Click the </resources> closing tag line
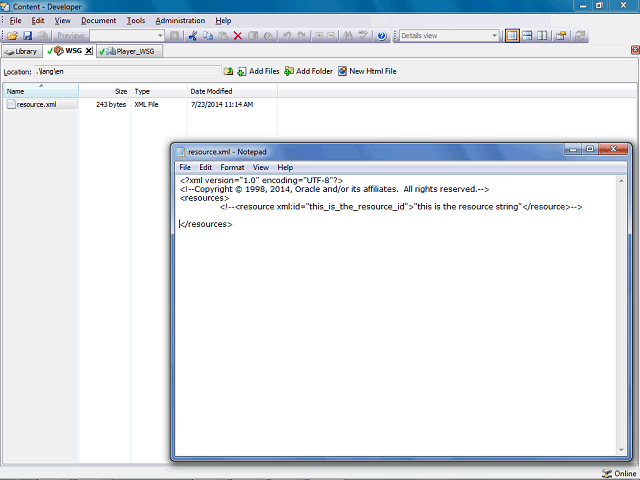 coord(206,224)
